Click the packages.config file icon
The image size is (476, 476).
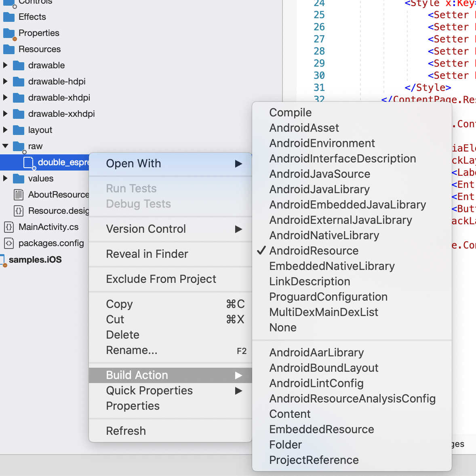(x=9, y=243)
